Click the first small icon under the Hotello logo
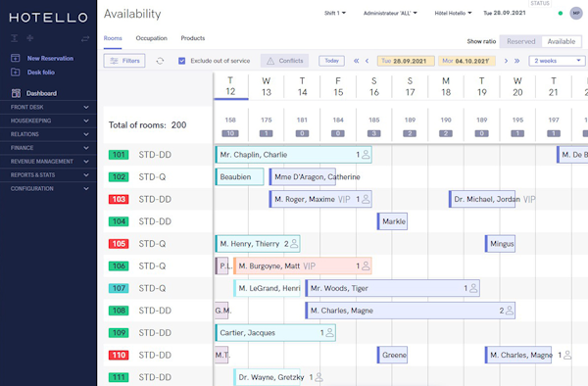Screen dimensions: 588x386 coord(15,38)
